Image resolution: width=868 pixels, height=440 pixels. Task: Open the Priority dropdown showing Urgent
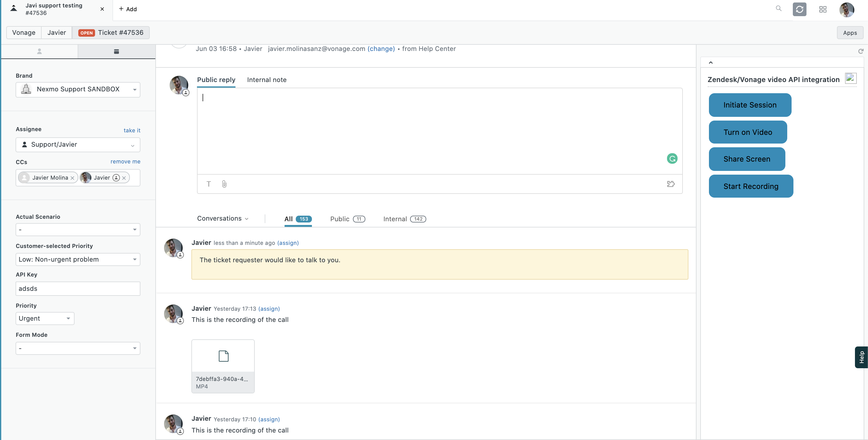pyautogui.click(x=45, y=319)
